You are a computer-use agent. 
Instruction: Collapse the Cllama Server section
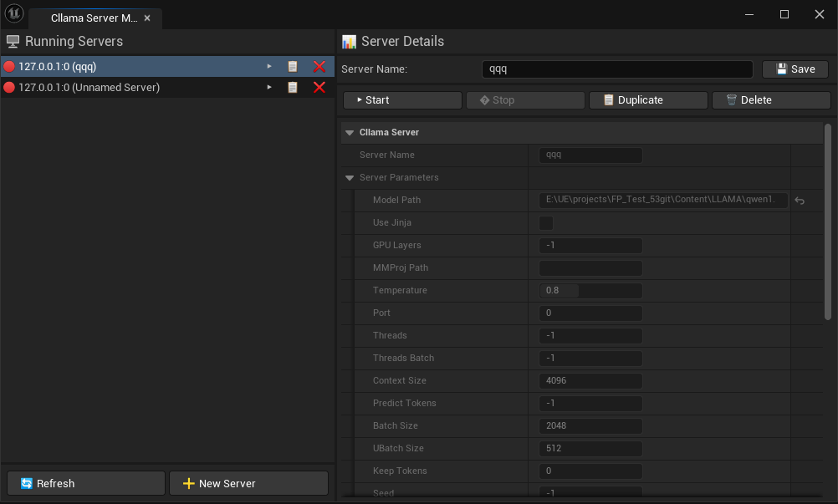pos(350,132)
